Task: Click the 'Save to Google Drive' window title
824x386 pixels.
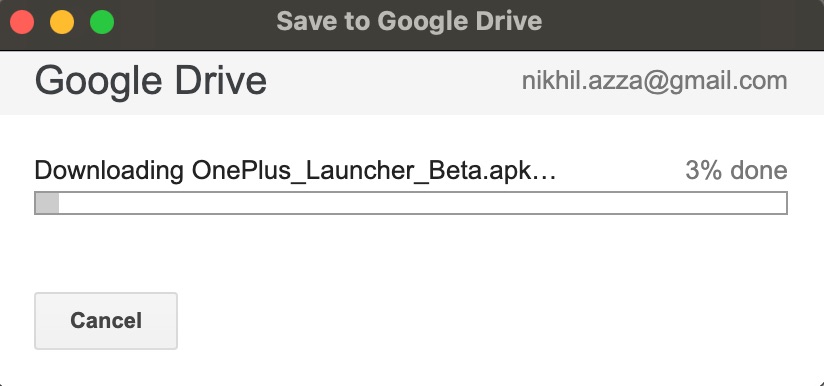Action: point(409,22)
